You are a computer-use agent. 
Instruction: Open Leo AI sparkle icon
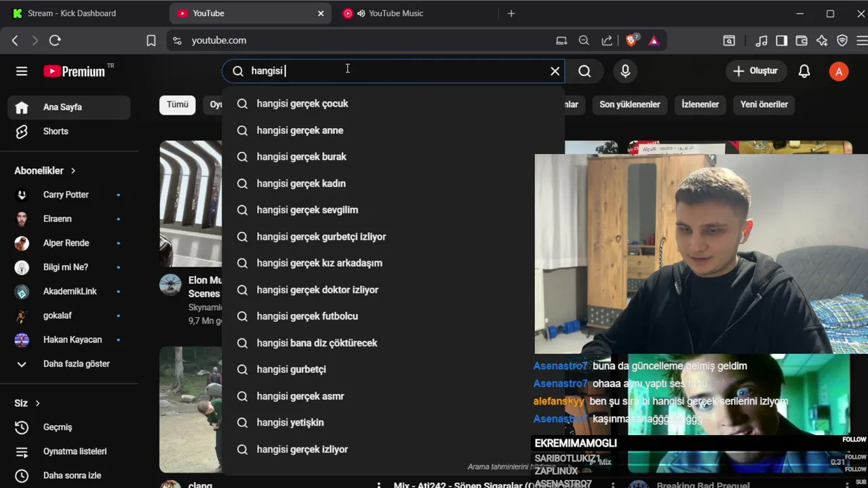[x=822, y=41]
